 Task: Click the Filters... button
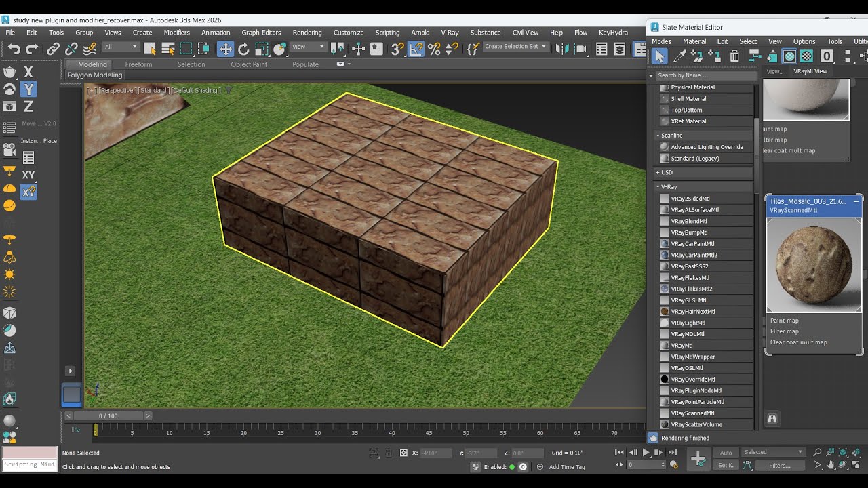[x=780, y=466]
